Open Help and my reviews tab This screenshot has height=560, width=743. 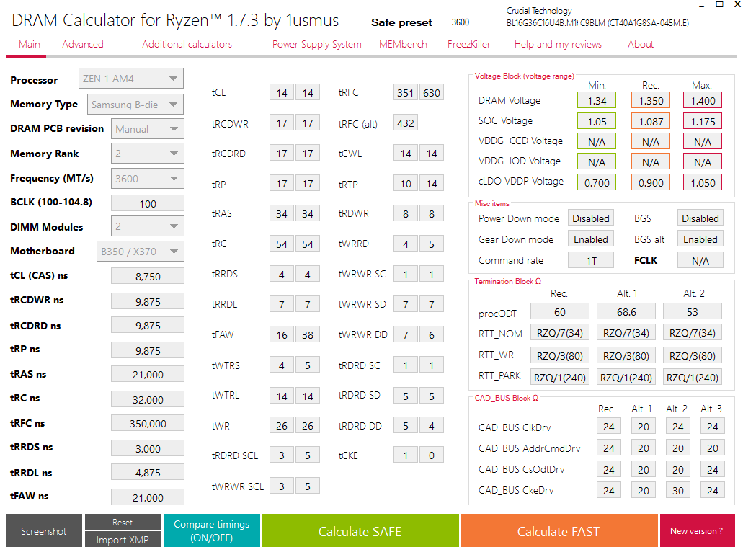pyautogui.click(x=559, y=44)
